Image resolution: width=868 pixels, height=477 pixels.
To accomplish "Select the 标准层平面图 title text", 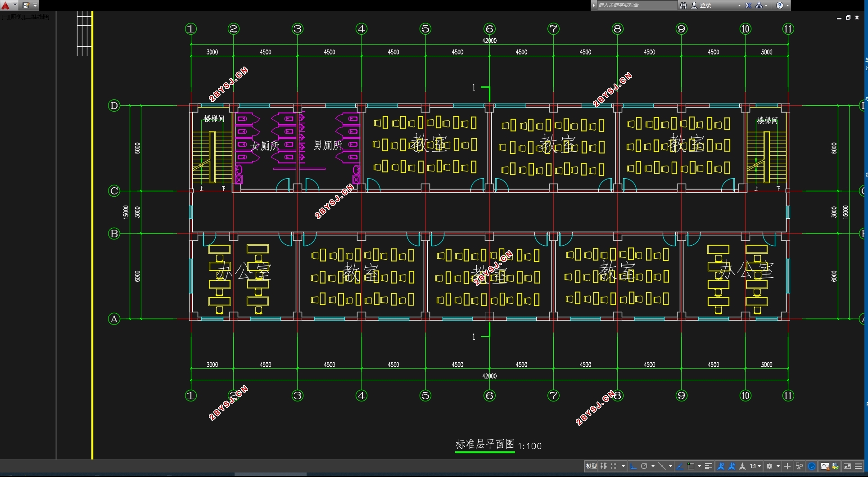I will [x=484, y=444].
